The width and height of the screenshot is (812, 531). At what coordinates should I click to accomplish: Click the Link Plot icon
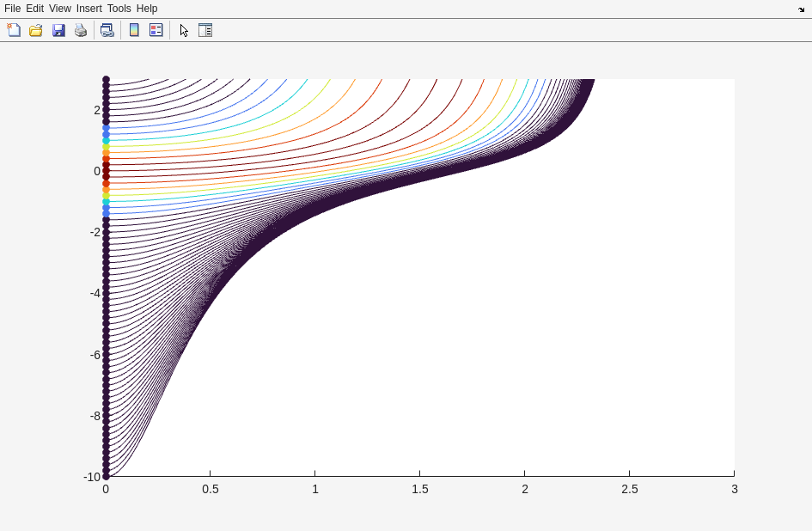point(107,30)
